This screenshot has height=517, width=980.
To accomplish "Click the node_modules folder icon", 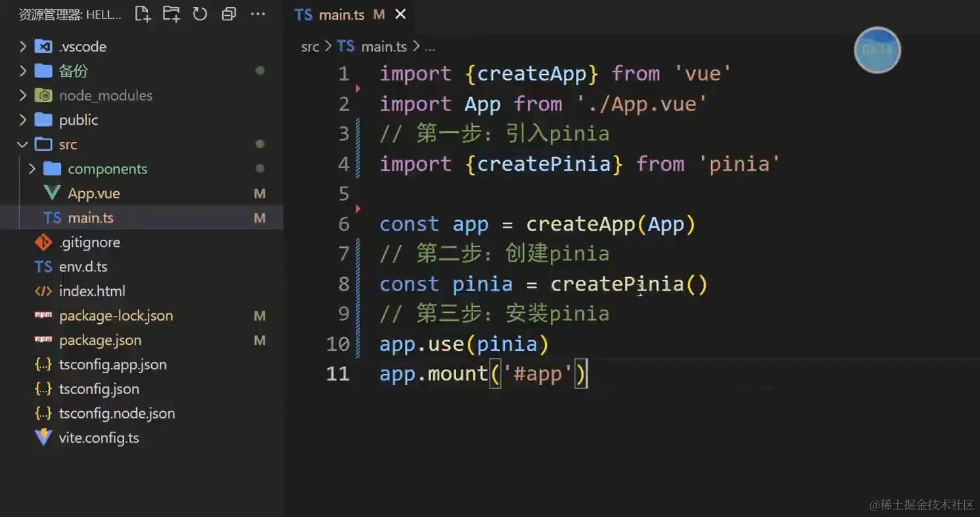I will click(43, 95).
